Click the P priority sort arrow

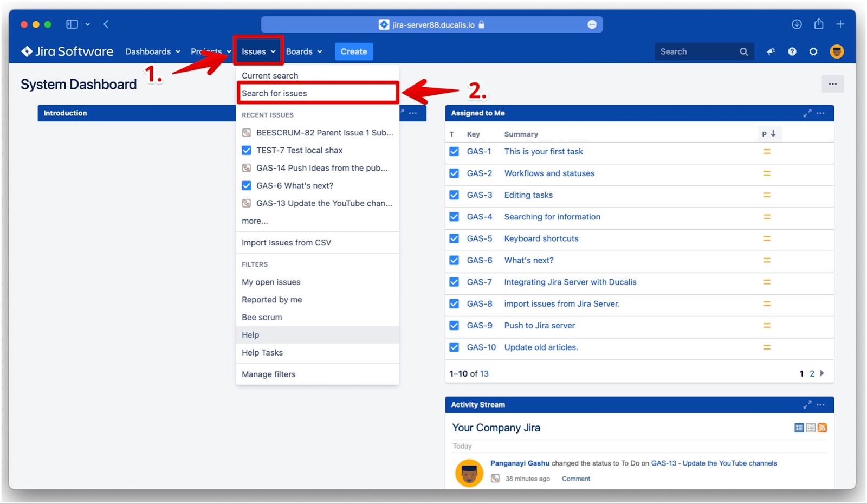773,133
